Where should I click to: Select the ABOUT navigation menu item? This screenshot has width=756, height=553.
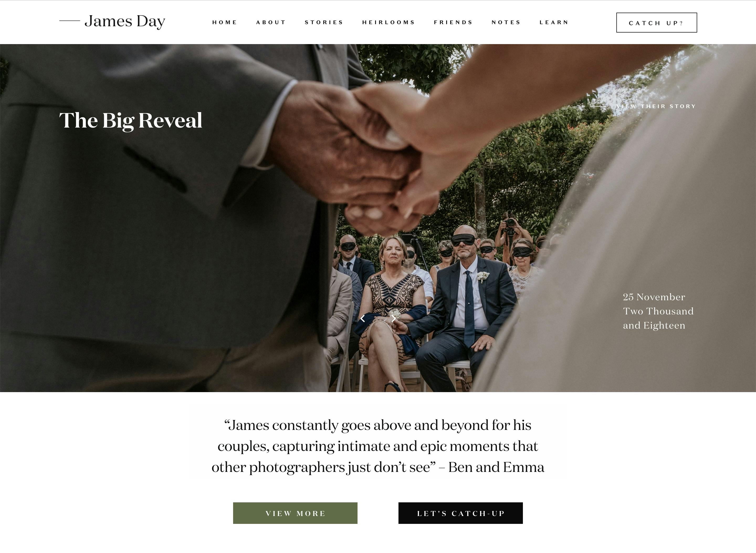(270, 22)
